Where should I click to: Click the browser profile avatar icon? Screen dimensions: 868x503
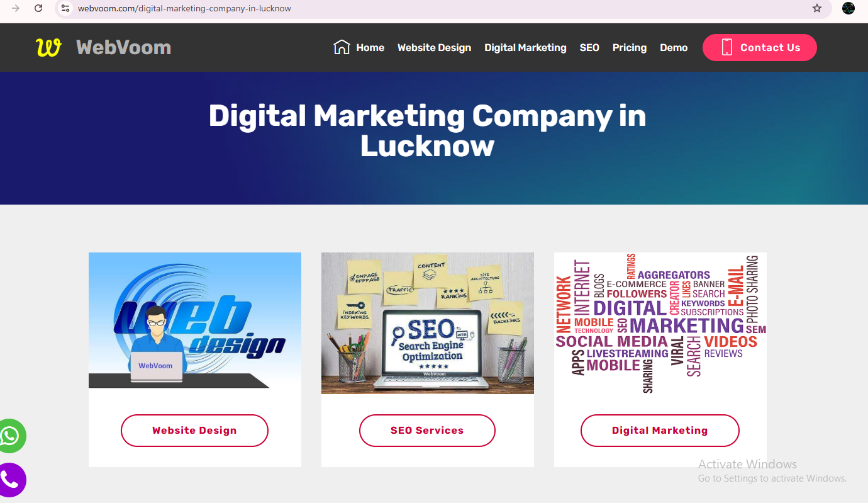coord(849,8)
